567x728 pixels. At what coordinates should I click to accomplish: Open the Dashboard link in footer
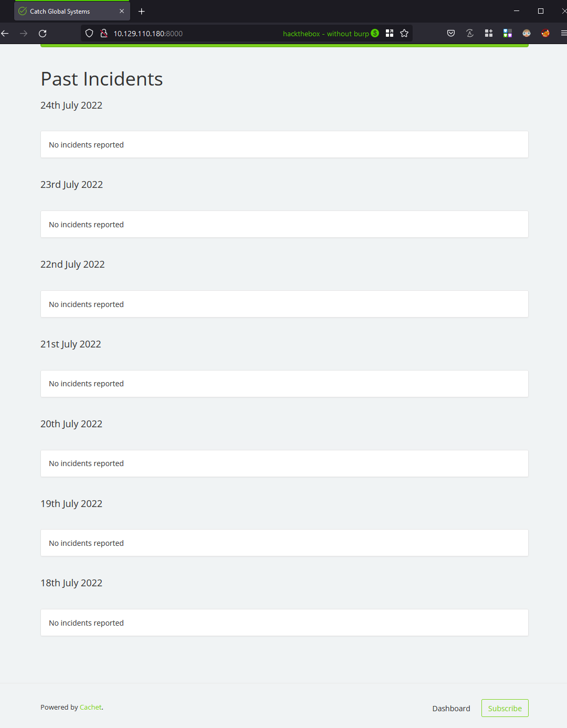pos(451,709)
